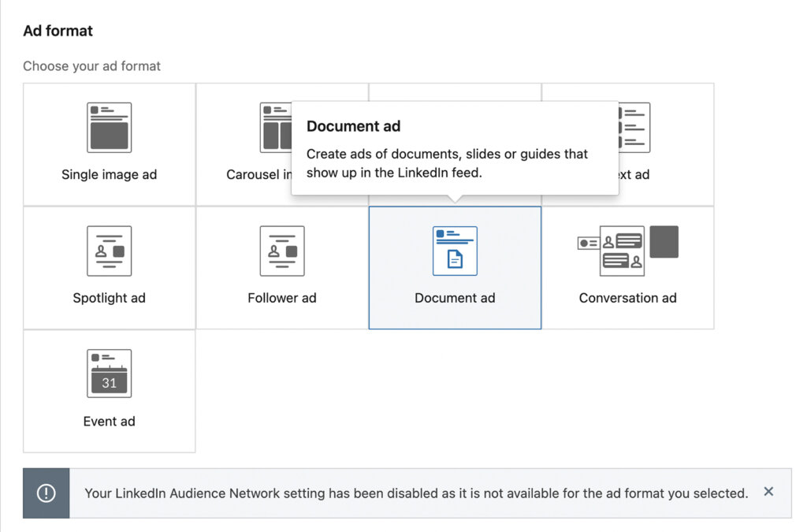
Task: Select the Follower ad format
Action: click(x=281, y=268)
